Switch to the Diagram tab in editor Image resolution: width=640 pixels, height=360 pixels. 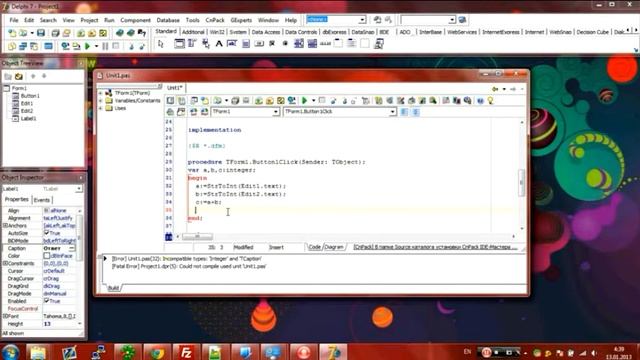click(334, 247)
